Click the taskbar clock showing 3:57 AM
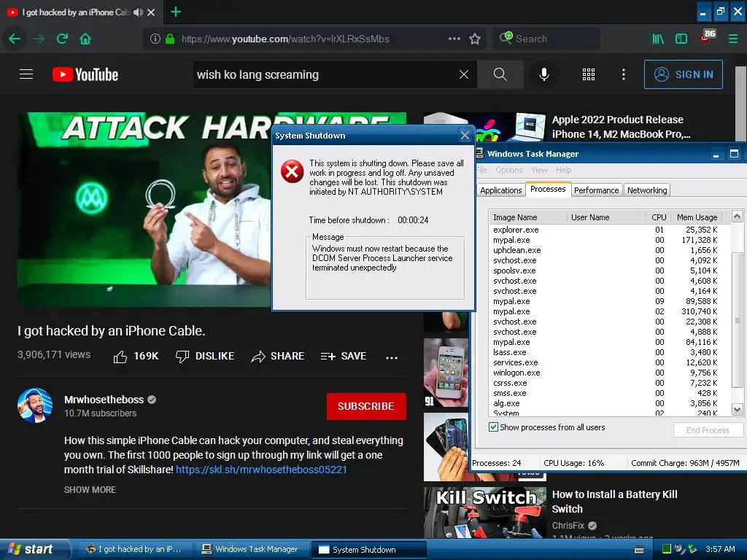This screenshot has width=747, height=560. tap(720, 549)
